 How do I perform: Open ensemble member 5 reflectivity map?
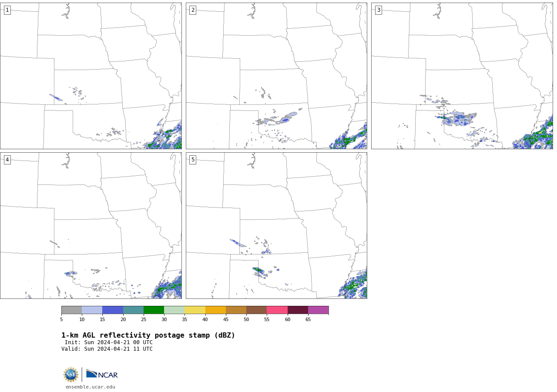276,225
